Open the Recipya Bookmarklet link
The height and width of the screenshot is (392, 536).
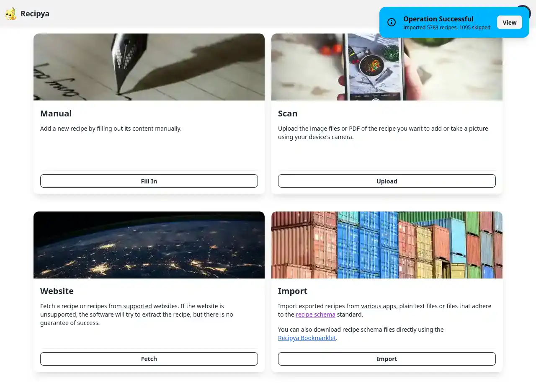coord(307,338)
